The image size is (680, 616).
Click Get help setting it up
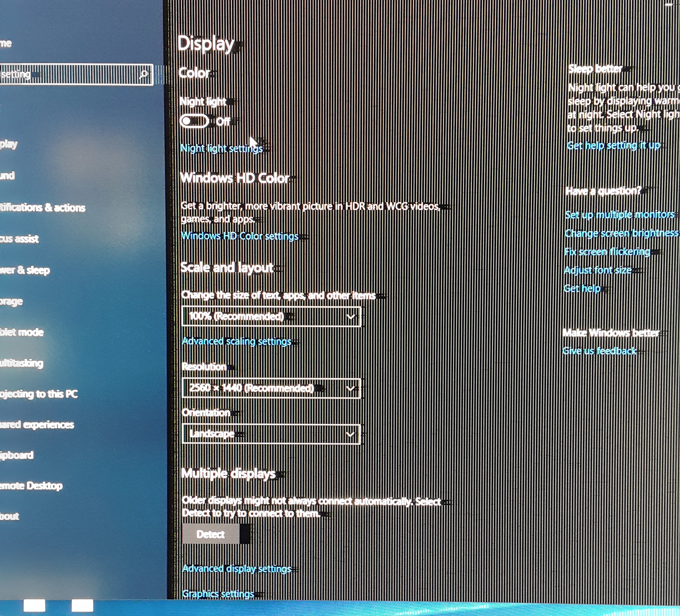tap(614, 145)
